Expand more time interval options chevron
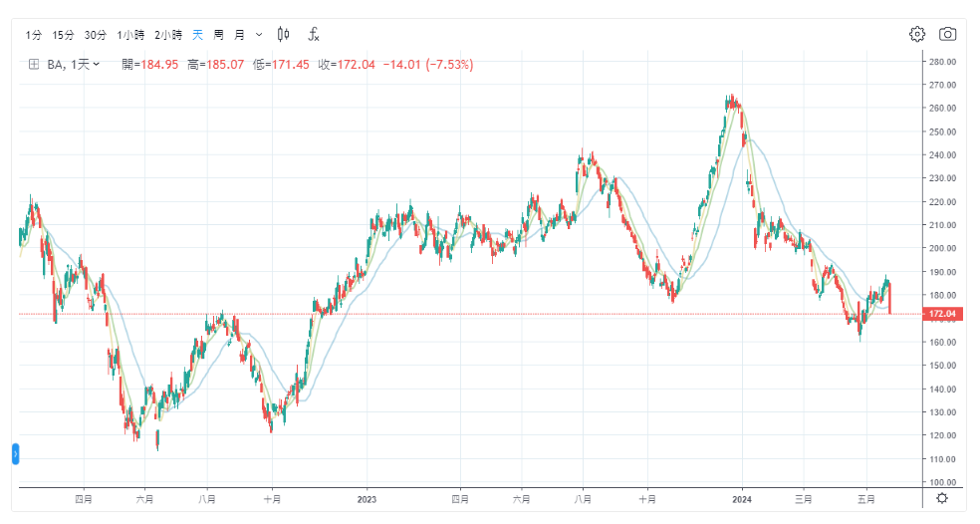The height and width of the screenshot is (524, 980). (x=260, y=35)
